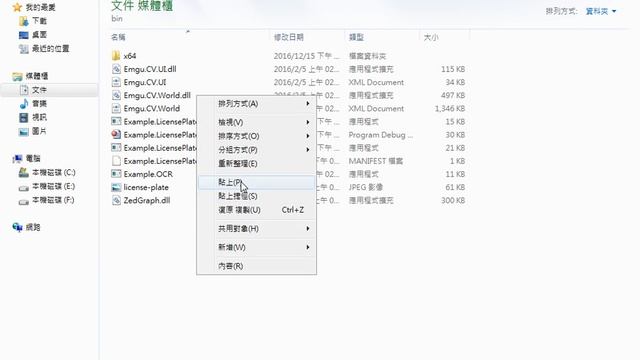Select the 桌面 sidebar label
The height and width of the screenshot is (360, 640).
(x=39, y=35)
